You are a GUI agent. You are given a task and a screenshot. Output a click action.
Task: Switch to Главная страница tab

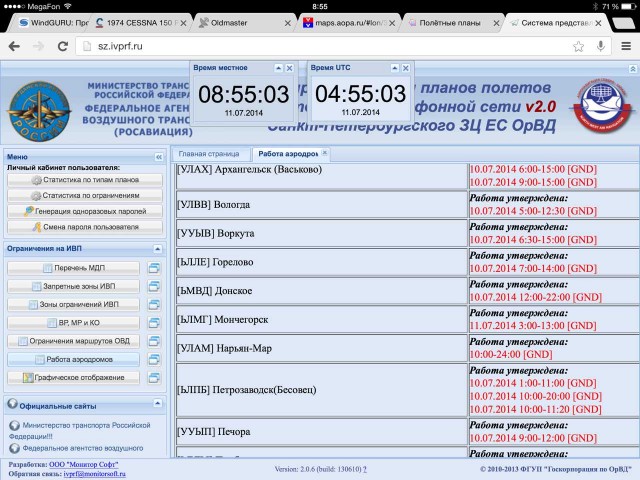(208, 154)
